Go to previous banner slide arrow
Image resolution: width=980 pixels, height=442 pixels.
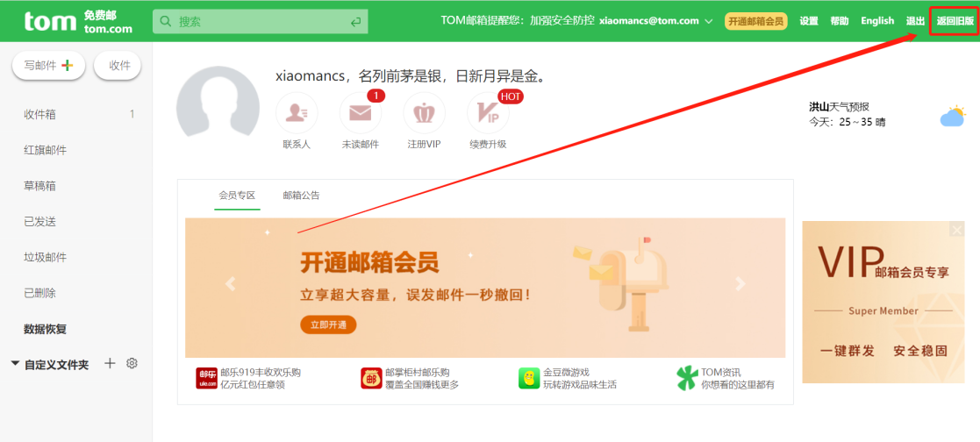pyautogui.click(x=231, y=284)
